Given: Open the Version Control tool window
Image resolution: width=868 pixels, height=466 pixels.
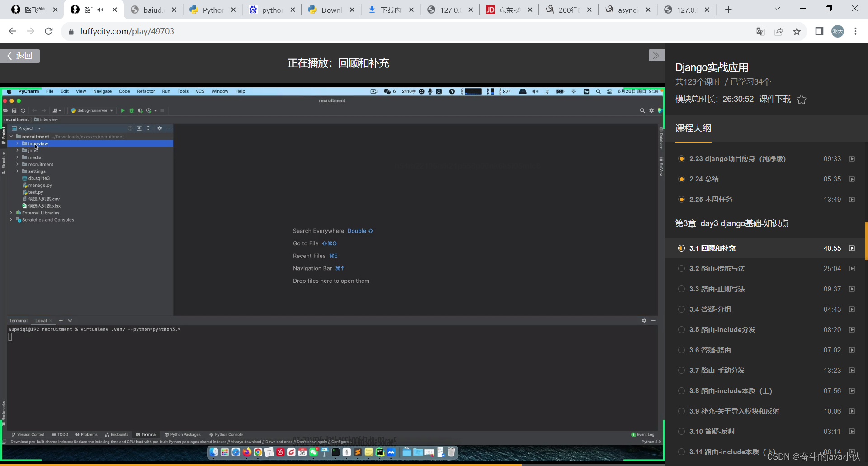Looking at the screenshot, I should (28, 434).
